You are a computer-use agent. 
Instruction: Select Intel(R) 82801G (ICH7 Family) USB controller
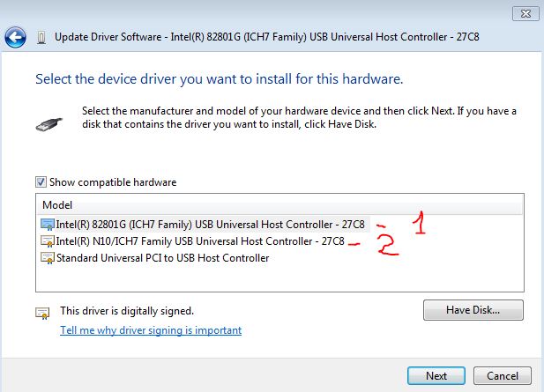(x=210, y=225)
